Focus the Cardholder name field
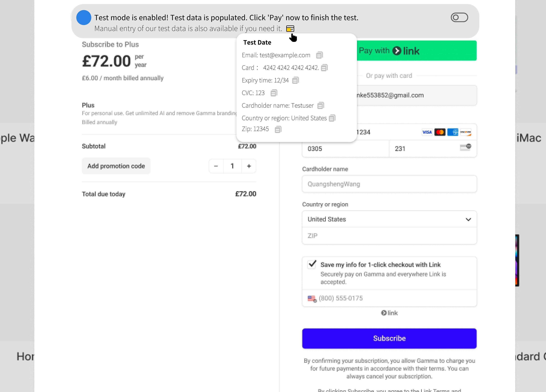Screen dimensions: 546x392 click(389, 184)
